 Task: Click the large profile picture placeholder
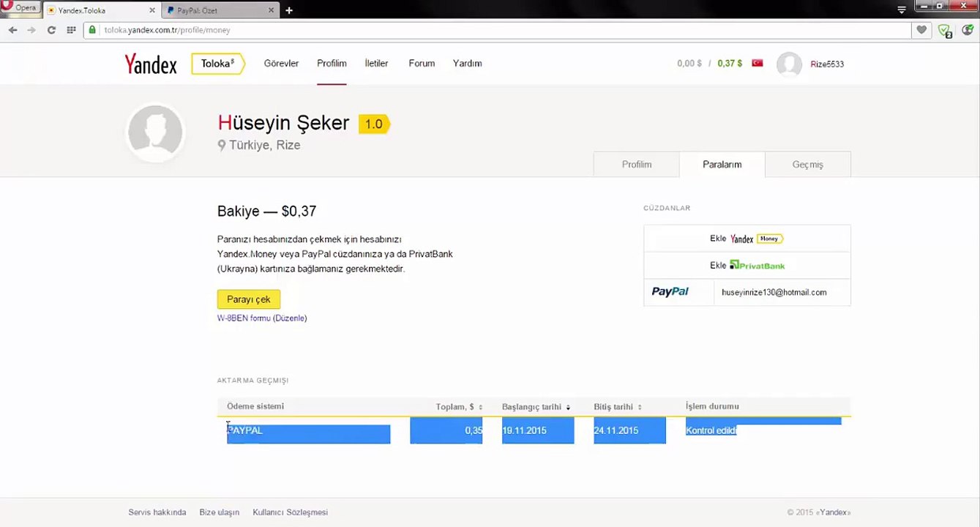[155, 132]
